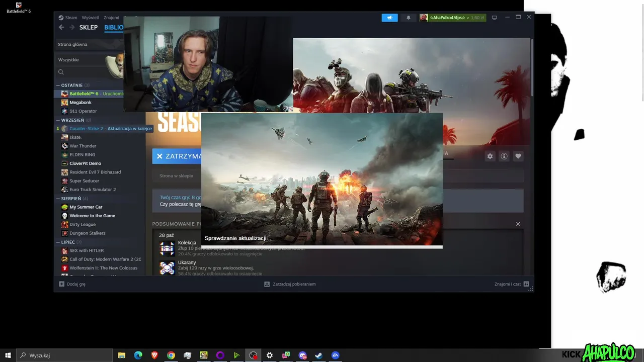Screen dimensions: 644x362
Task: Open the Kolekcja achievement icon
Action: (167, 248)
